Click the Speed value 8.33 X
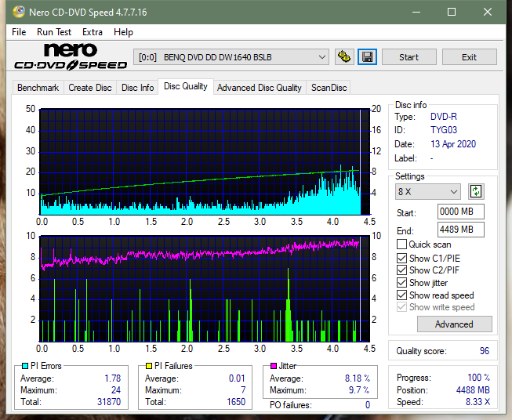 click(478, 401)
